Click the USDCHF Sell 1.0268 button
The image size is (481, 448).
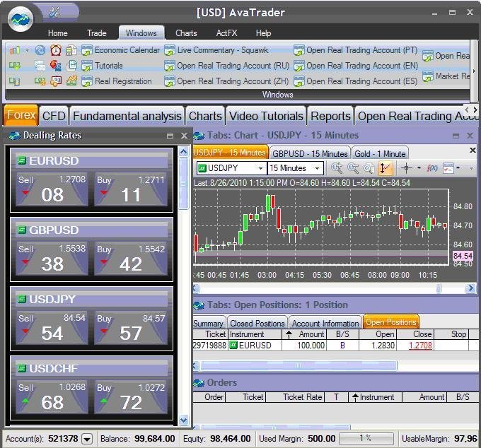tap(52, 397)
